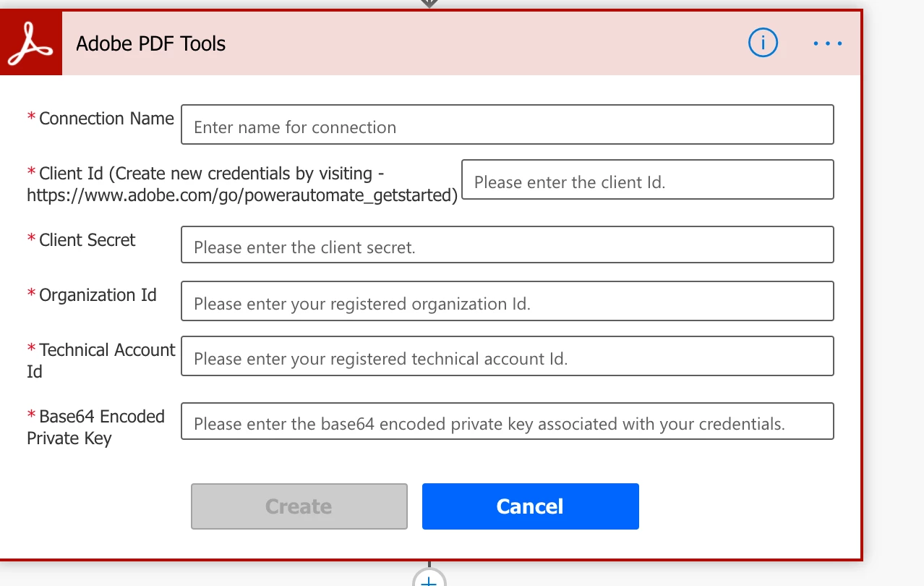Click the Connection Name label
The width and height of the screenshot is (924, 586).
106,119
